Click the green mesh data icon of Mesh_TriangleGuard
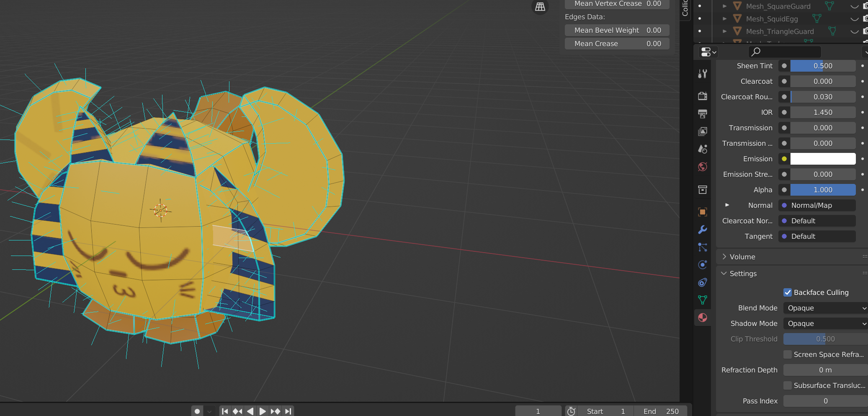The height and width of the screenshot is (416, 868). 832,31
